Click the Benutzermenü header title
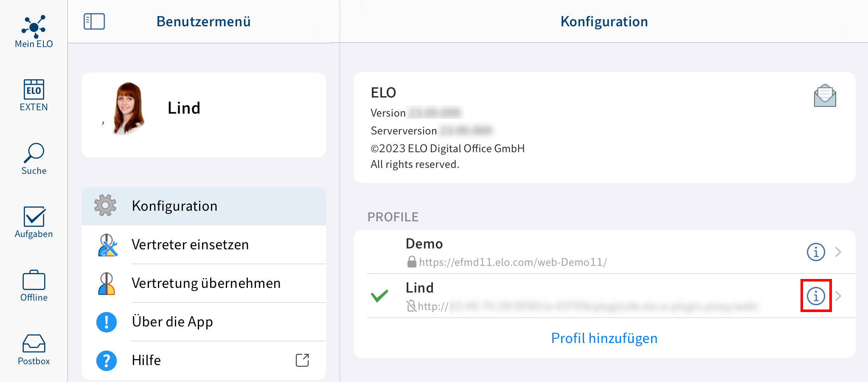Viewport: 868px width, 382px height. [204, 22]
